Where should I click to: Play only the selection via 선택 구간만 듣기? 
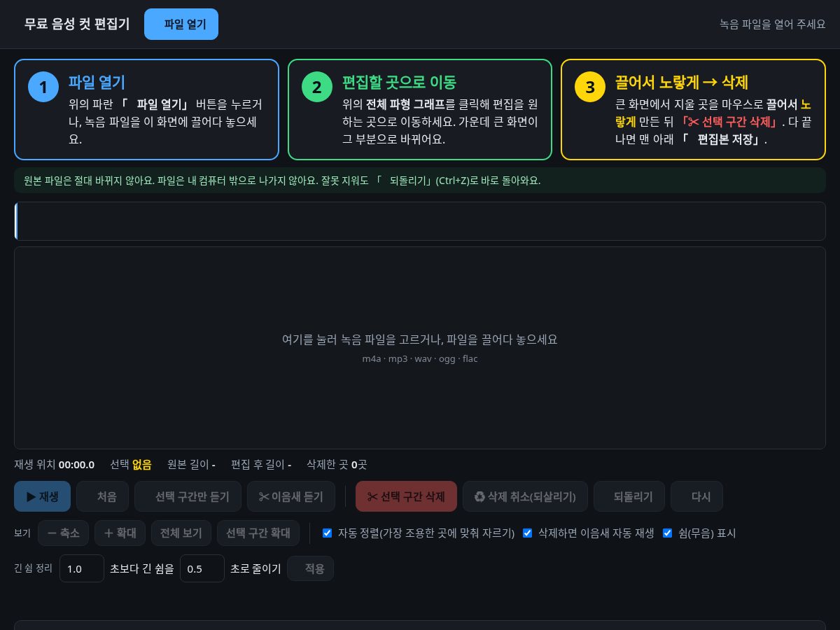[188, 496]
